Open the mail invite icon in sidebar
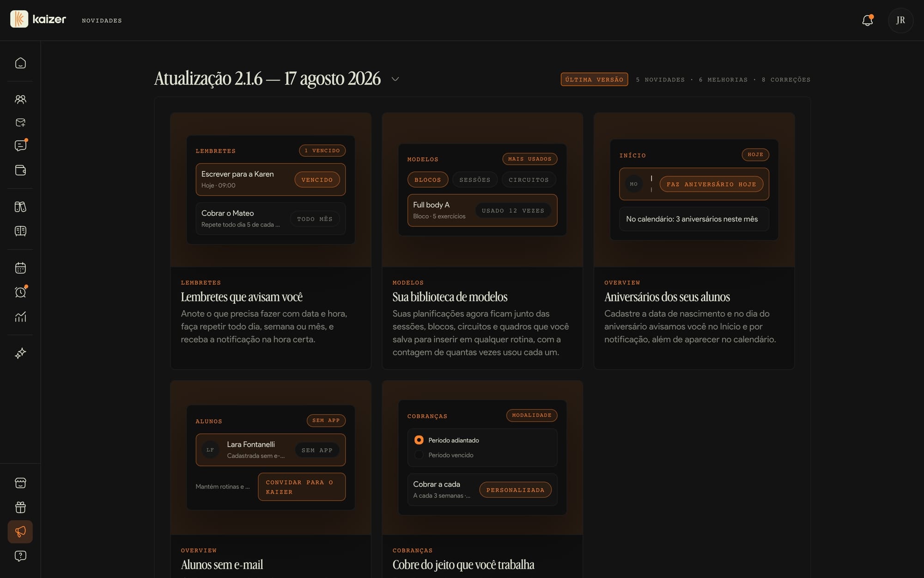This screenshot has height=578, width=924. tap(20, 123)
